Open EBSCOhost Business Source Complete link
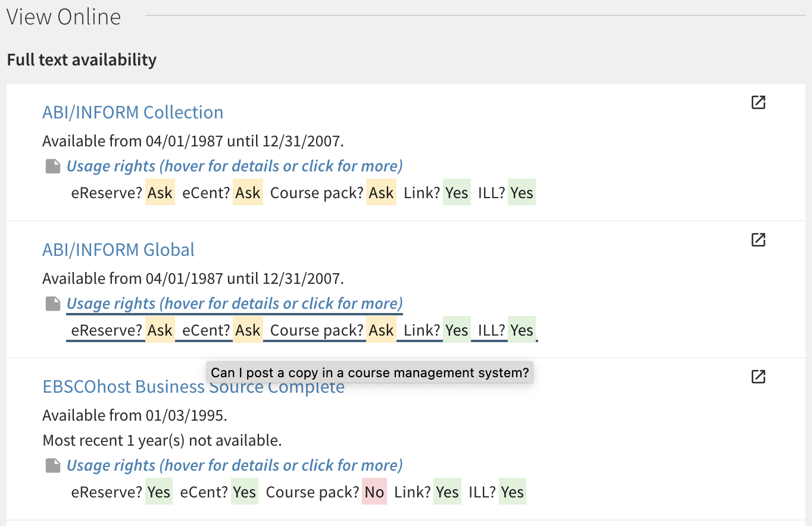The width and height of the screenshot is (812, 526). pyautogui.click(x=193, y=387)
